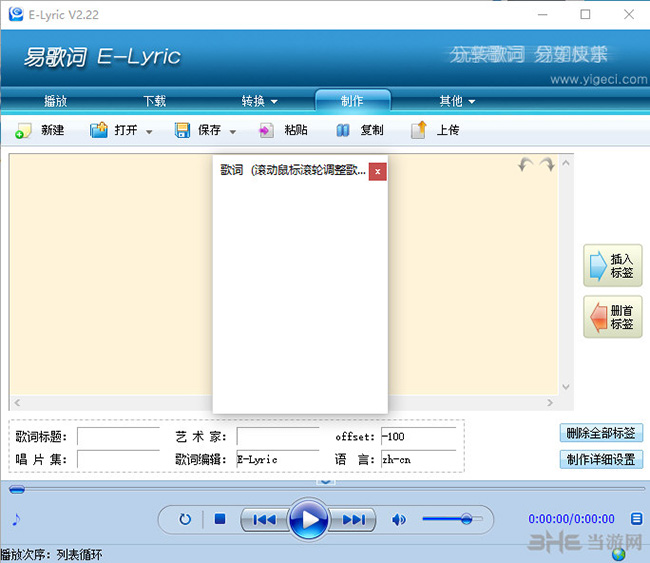This screenshot has width=650, height=563.
Task: Open 制作详细设置 settings button
Action: tap(601, 459)
